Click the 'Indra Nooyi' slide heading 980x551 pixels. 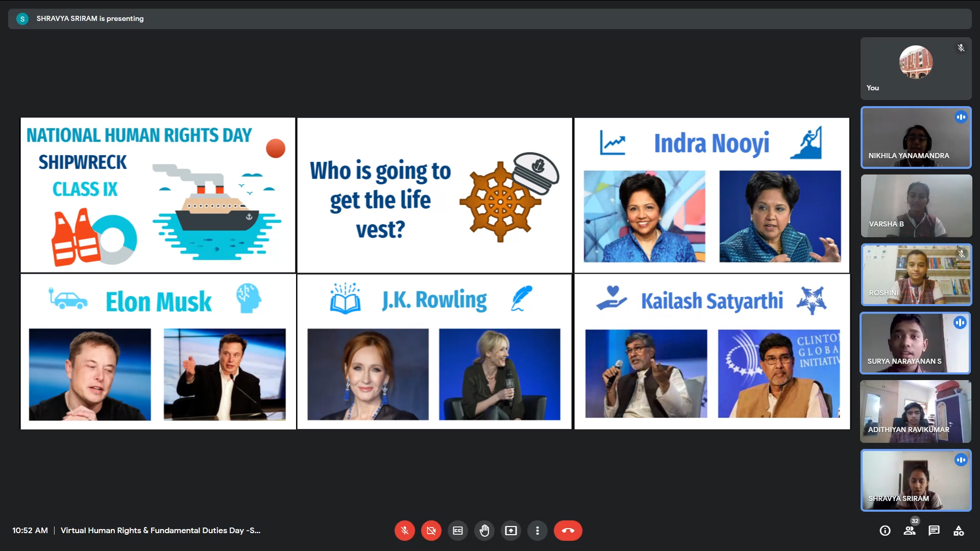click(x=712, y=143)
